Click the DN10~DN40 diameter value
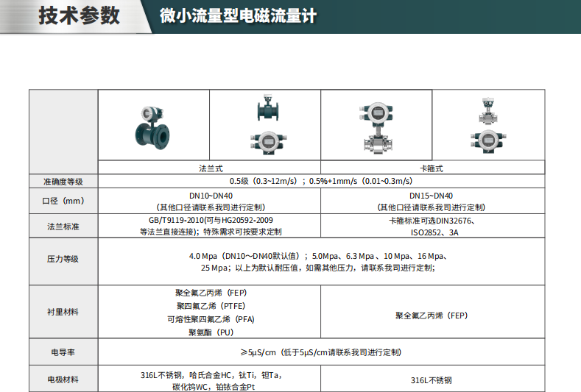This screenshot has width=581, height=392. 211,196
